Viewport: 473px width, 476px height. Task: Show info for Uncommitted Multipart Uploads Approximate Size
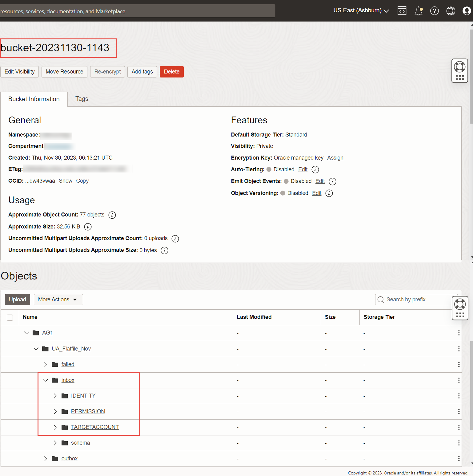[x=165, y=250]
